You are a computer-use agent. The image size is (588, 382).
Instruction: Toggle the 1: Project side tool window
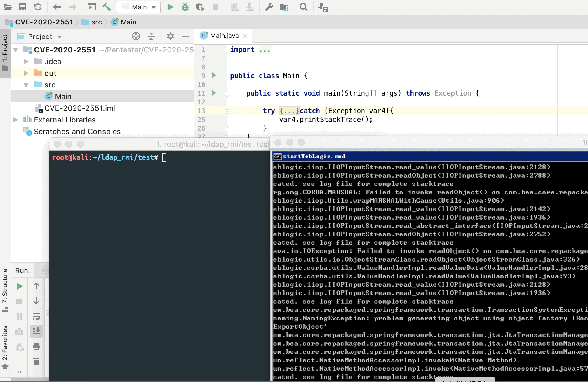pyautogui.click(x=5, y=48)
